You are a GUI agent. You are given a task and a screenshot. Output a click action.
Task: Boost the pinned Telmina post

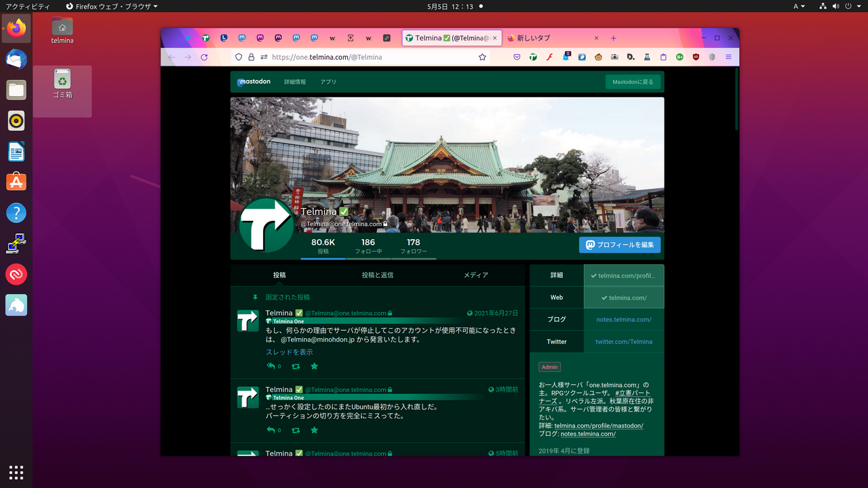(x=295, y=366)
